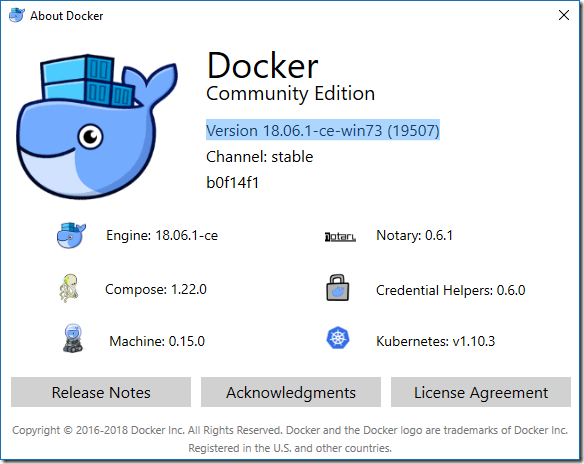Click the Notary logo icon

click(340, 237)
